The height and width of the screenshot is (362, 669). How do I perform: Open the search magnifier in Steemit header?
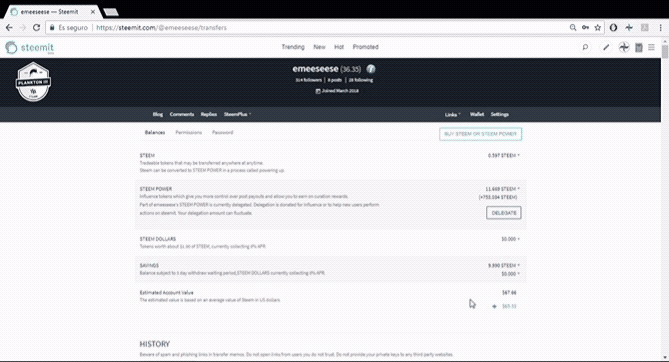(x=585, y=47)
